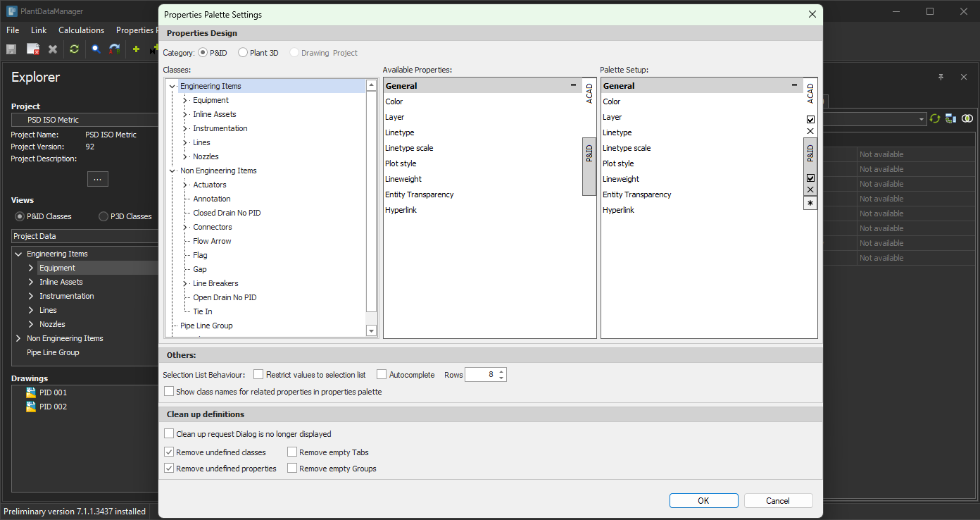Close the right-side docked panel with its X
This screenshot has width=980, height=520.
964,77
